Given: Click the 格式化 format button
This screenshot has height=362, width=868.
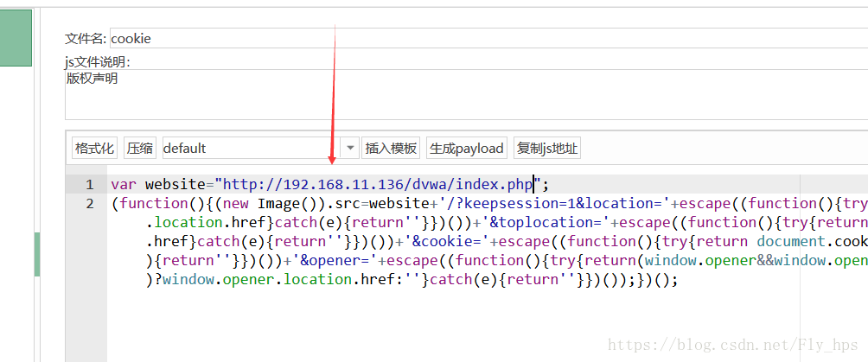Looking at the screenshot, I should pos(94,149).
